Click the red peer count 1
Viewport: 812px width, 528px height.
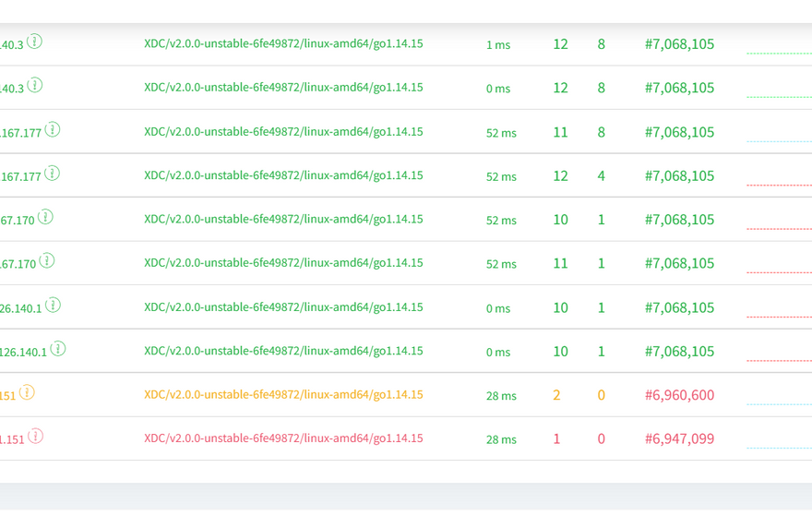pyautogui.click(x=556, y=438)
